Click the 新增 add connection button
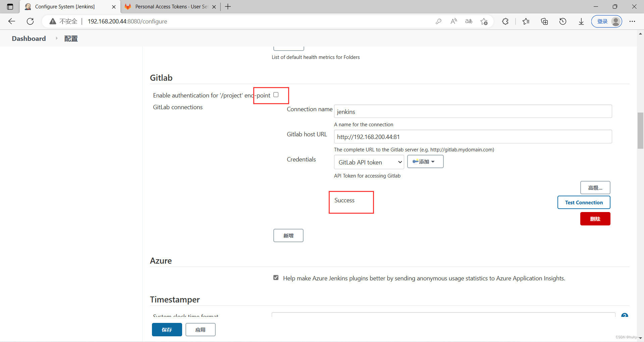Screen dimensions: 644x342 click(x=288, y=235)
